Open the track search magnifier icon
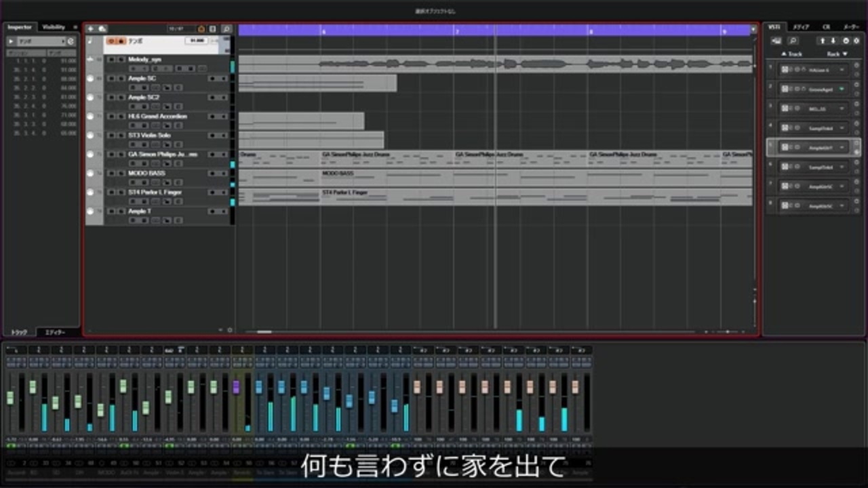This screenshot has height=488, width=868. coord(226,29)
